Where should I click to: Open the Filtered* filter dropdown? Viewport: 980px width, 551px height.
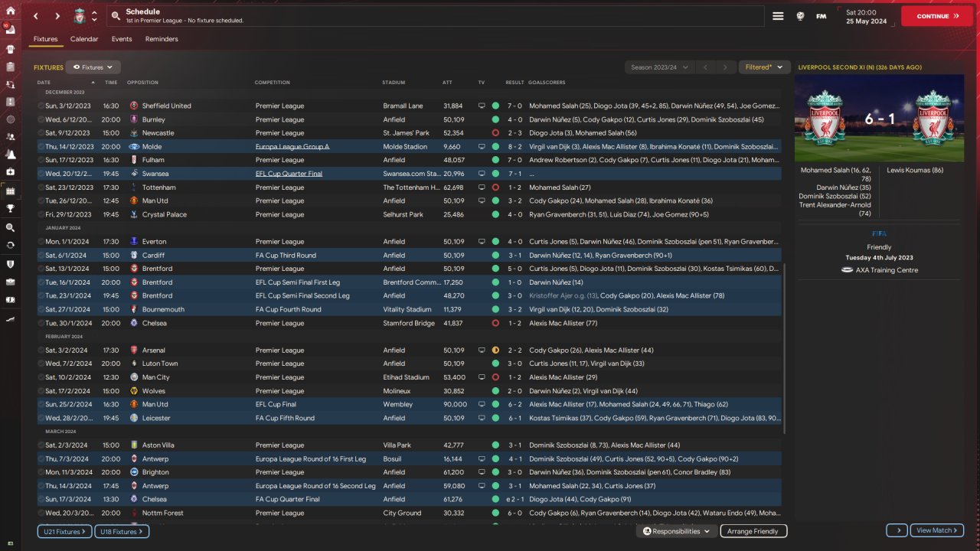[764, 67]
